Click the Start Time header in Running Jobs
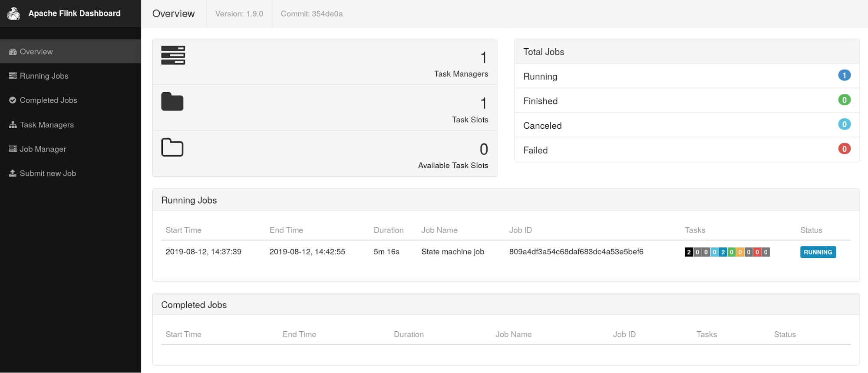Viewport: 868px width, 373px height. [x=183, y=230]
